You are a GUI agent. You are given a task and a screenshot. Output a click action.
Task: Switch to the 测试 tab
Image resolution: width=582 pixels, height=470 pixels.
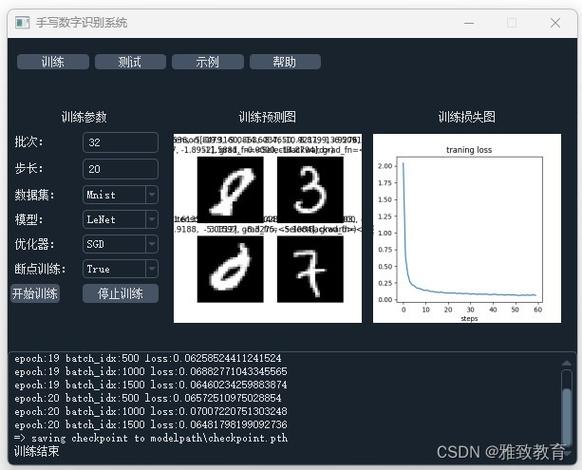click(130, 62)
